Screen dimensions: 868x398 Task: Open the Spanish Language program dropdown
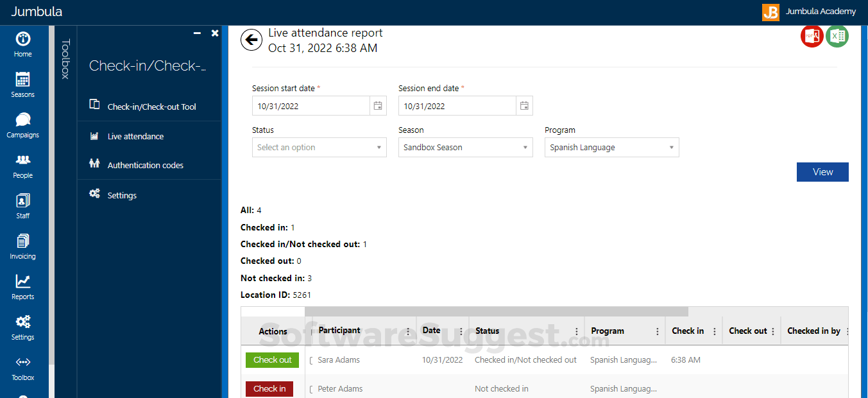tap(611, 147)
